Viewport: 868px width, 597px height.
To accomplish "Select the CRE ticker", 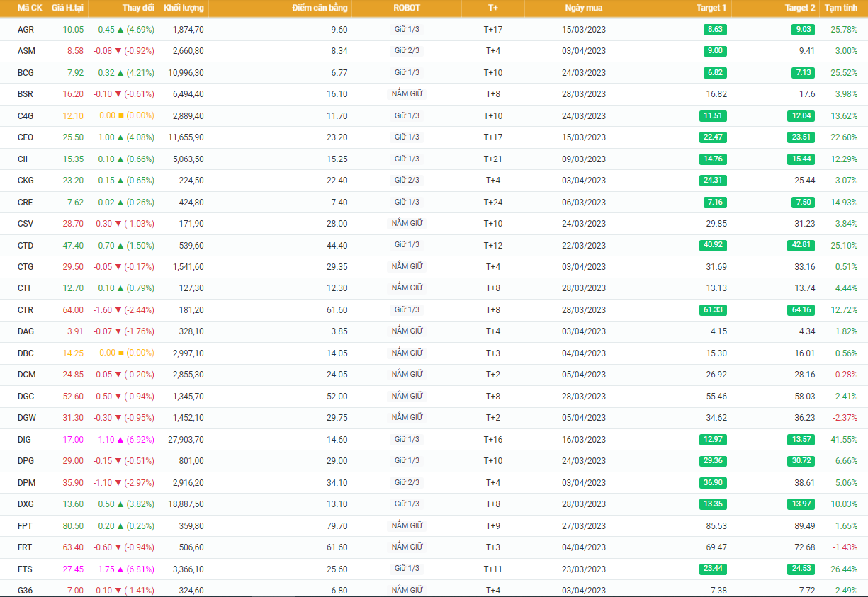I will click(26, 203).
